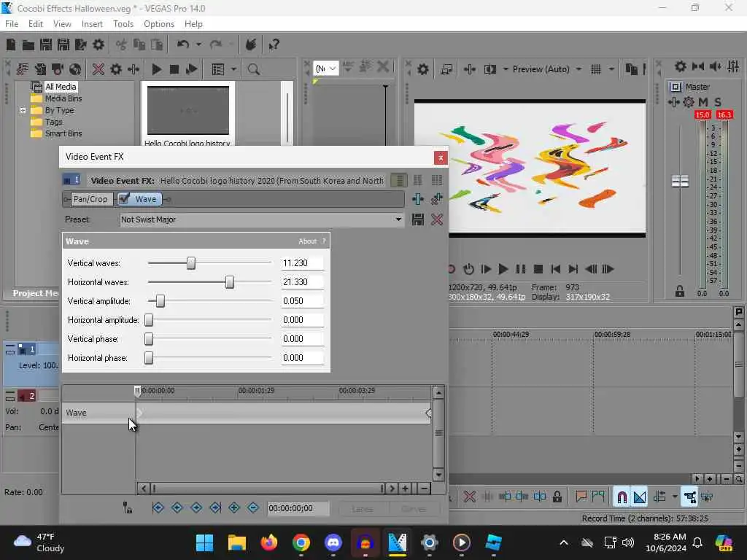Viewport: 747px width, 560px height.
Task: Toggle the Master fader lock icon
Action: [680, 292]
